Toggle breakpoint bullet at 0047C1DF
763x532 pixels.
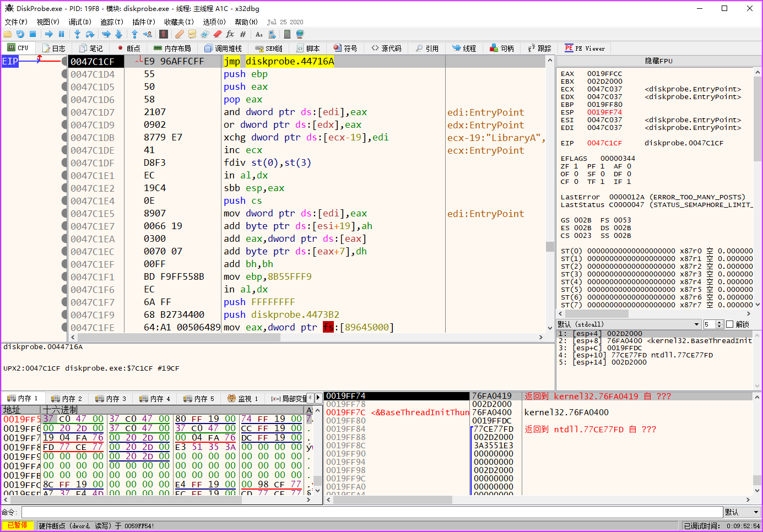(x=64, y=162)
